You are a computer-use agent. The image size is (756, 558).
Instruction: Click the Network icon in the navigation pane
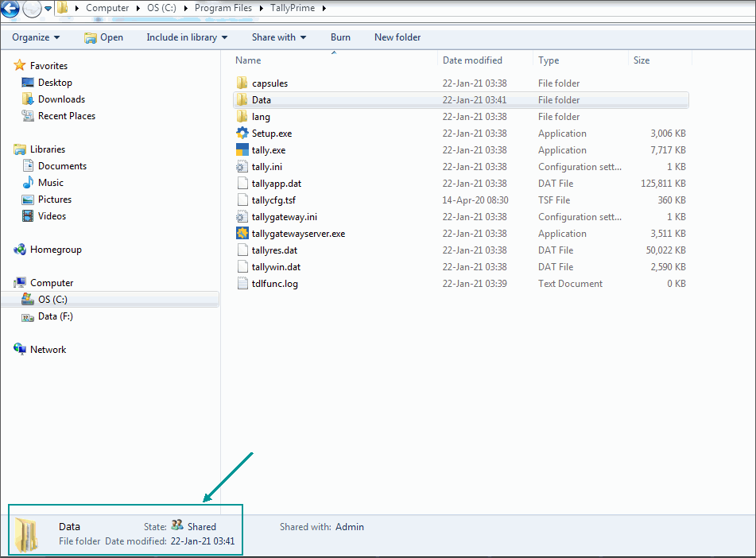click(x=20, y=349)
